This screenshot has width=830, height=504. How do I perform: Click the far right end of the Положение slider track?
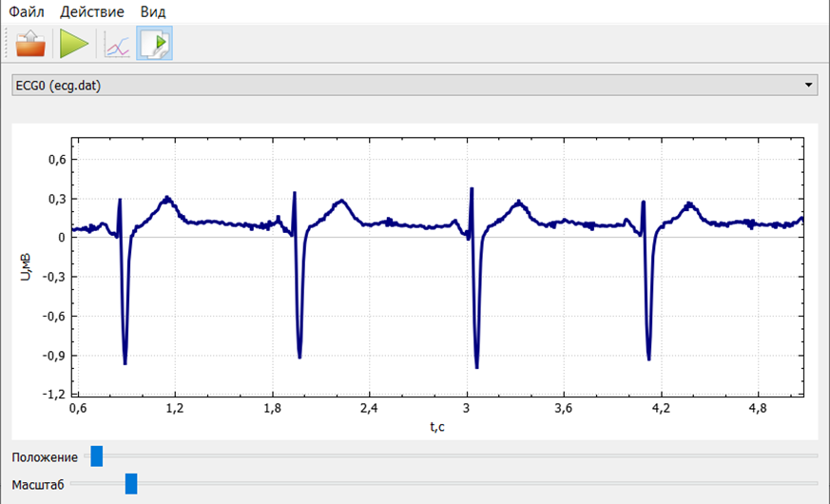pos(814,456)
